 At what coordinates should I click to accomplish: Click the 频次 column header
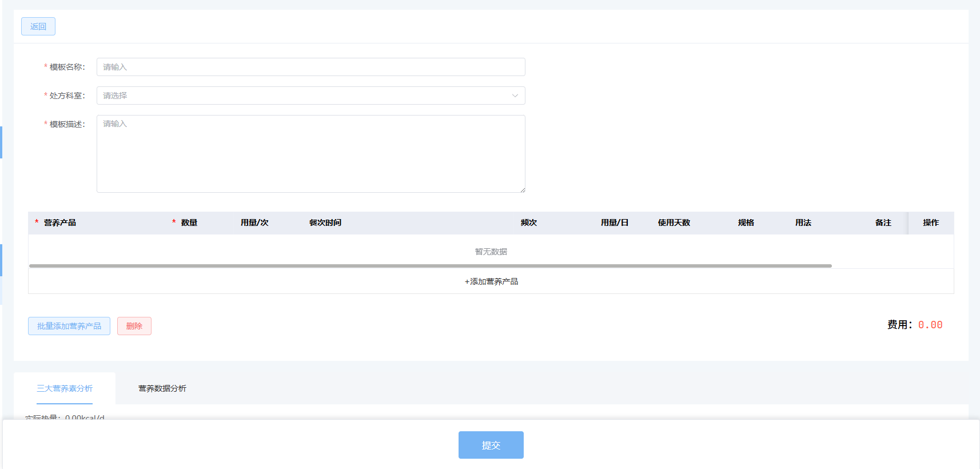[529, 222]
